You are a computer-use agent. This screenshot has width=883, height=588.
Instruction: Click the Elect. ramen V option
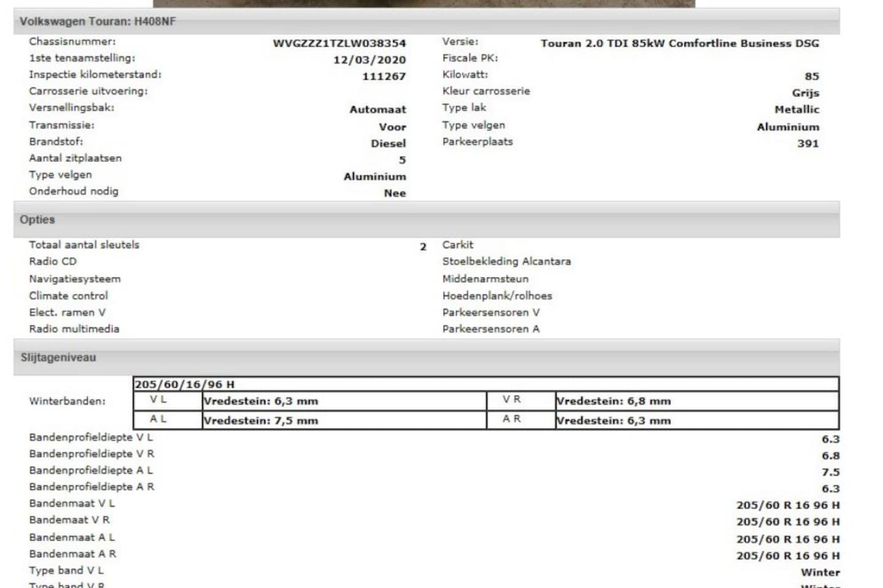67,312
